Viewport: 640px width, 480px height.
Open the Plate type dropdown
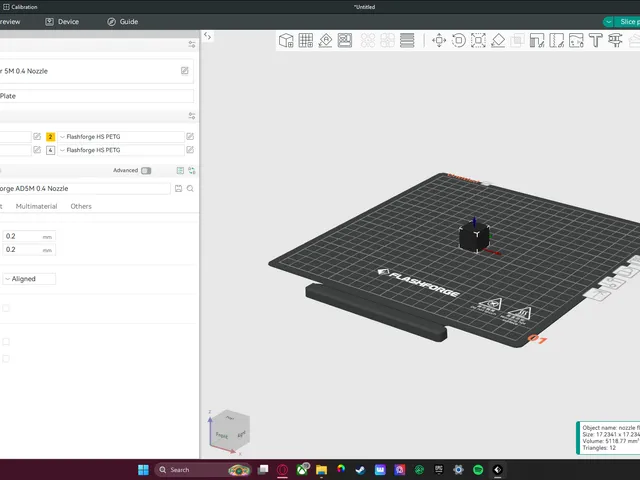(x=97, y=96)
